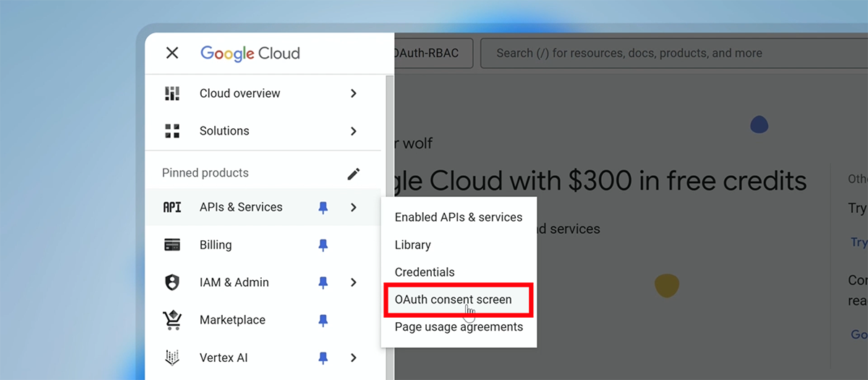The image size is (868, 380).
Task: Select Enabled APIs & services submenu entry
Action: point(459,217)
